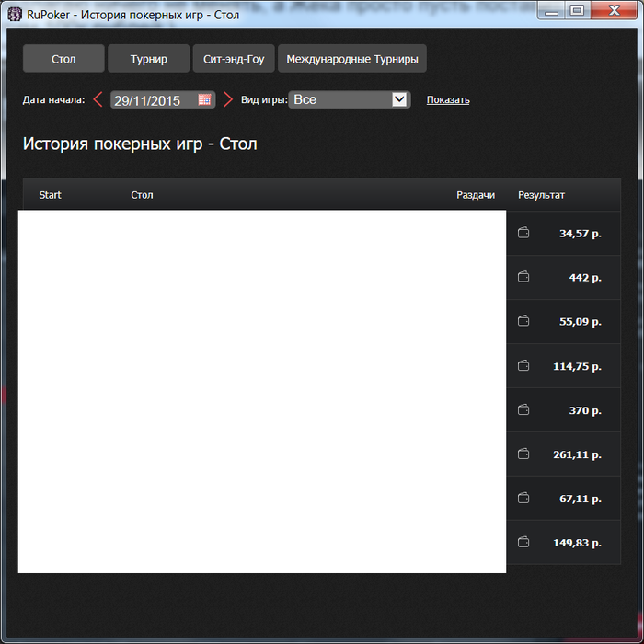The width and height of the screenshot is (644, 644).
Task: Open the Международные Турниры tab
Action: coord(352,59)
